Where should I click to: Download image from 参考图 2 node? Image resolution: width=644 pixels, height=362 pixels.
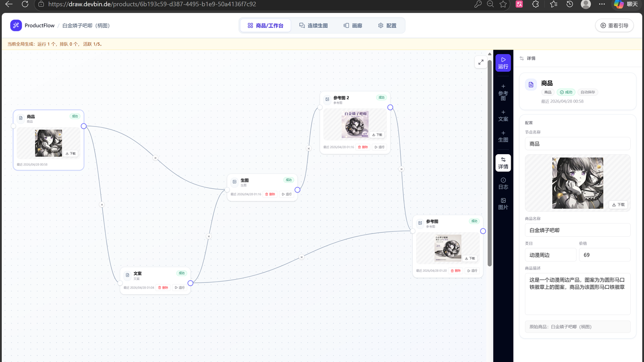click(x=377, y=135)
